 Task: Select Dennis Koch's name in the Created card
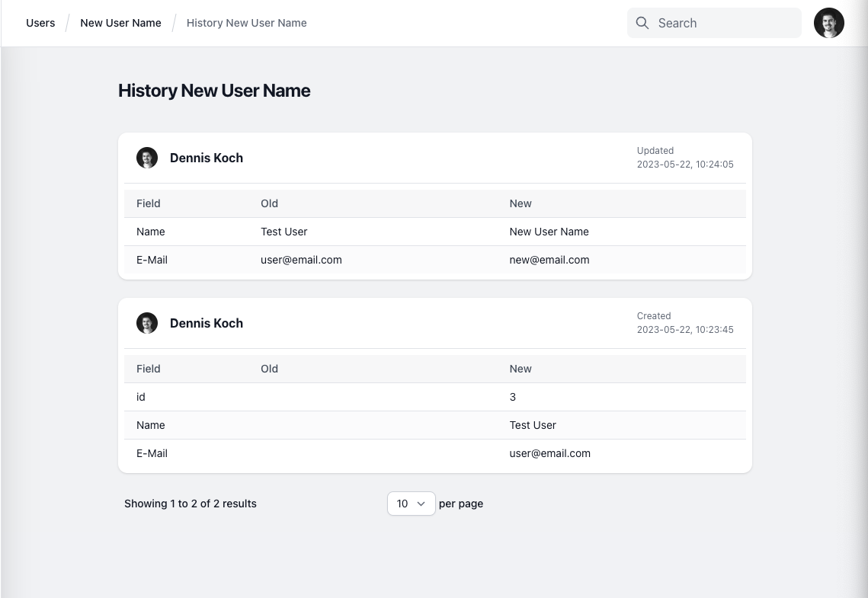click(206, 323)
